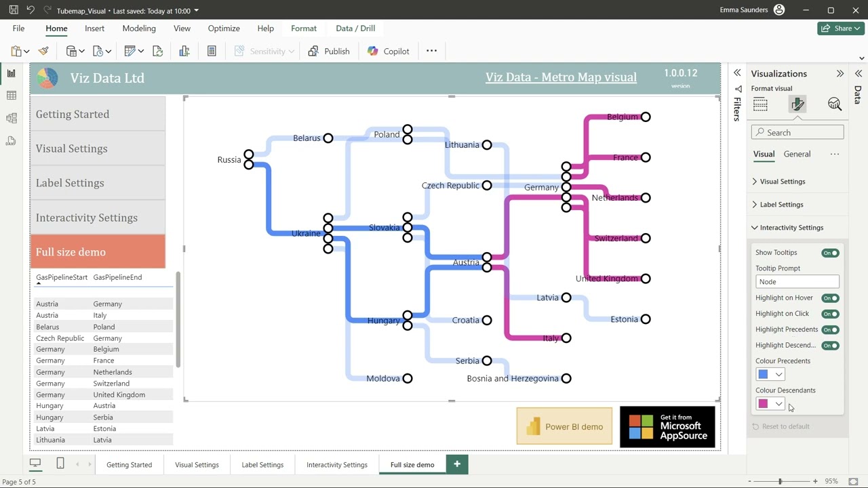Open Colour Descendants dropdown arrow
868x488 pixels.
click(x=779, y=404)
